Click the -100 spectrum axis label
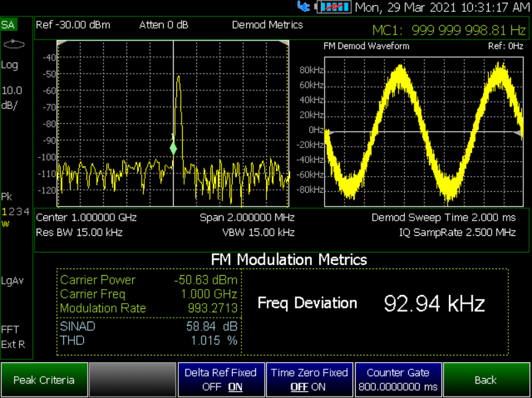This screenshot has height=398, width=532. point(47,157)
